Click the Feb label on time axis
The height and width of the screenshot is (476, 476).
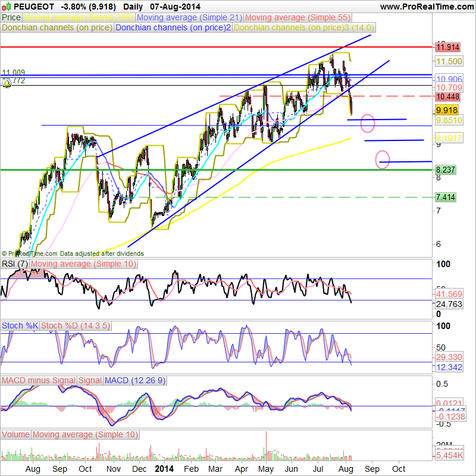click(x=191, y=469)
